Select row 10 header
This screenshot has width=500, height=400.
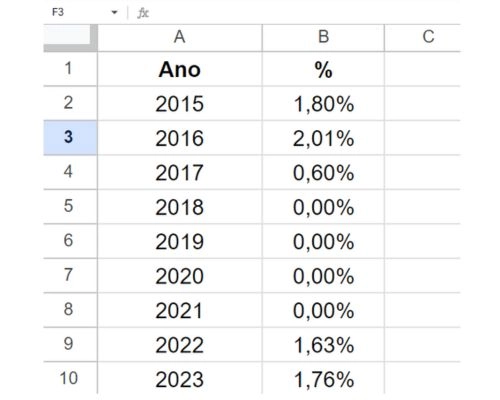[x=70, y=378]
